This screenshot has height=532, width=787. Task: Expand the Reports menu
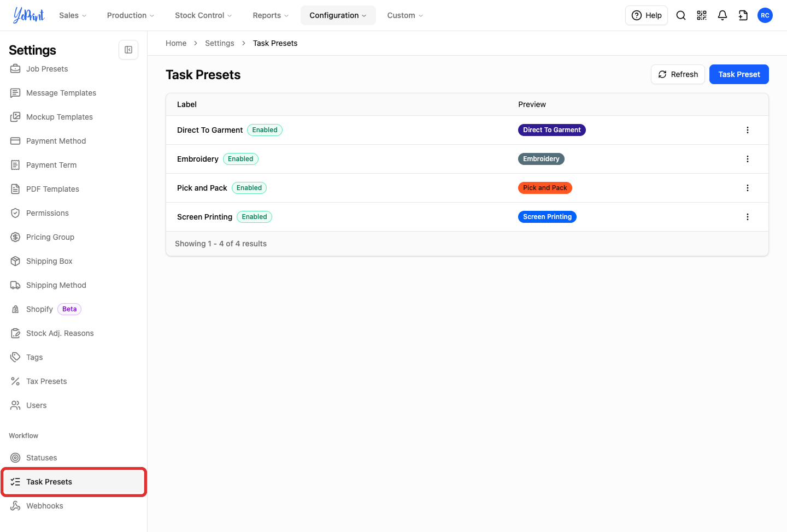[271, 15]
